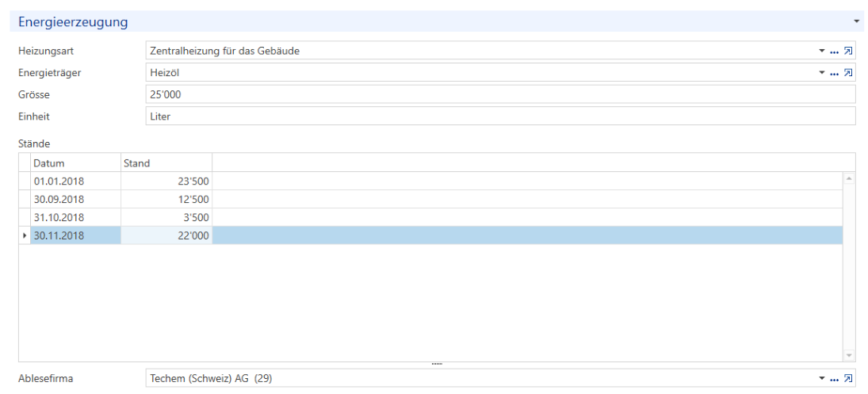
Task: Sort by the Datum column header
Action: 76,163
